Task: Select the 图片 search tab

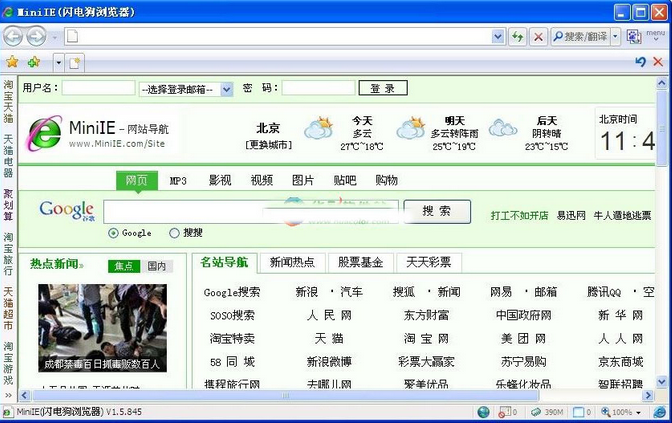Action: (303, 180)
